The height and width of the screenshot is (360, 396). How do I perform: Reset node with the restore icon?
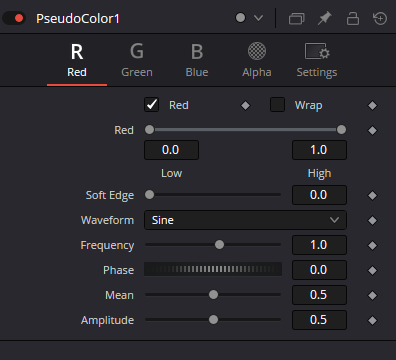(x=380, y=18)
